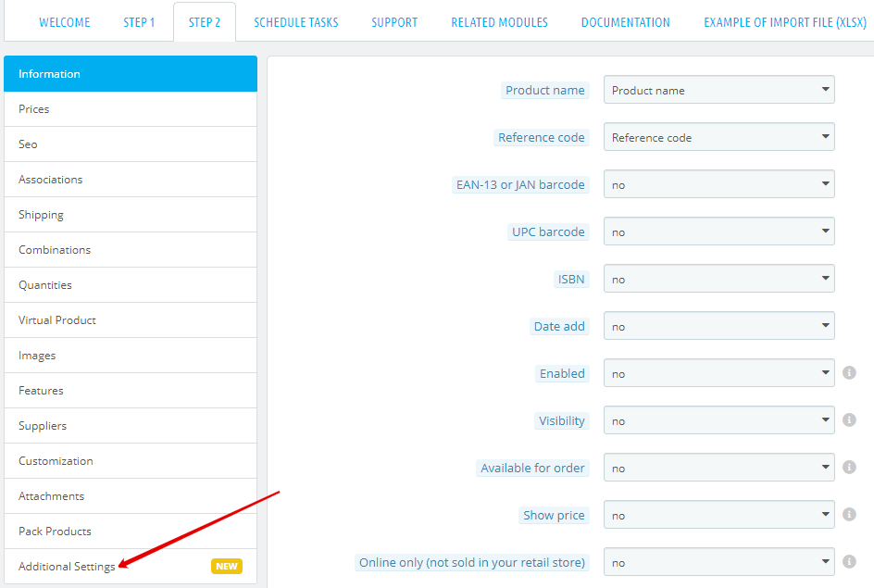Select Customization in the sidebar
The width and height of the screenshot is (874, 588).
[x=131, y=461]
